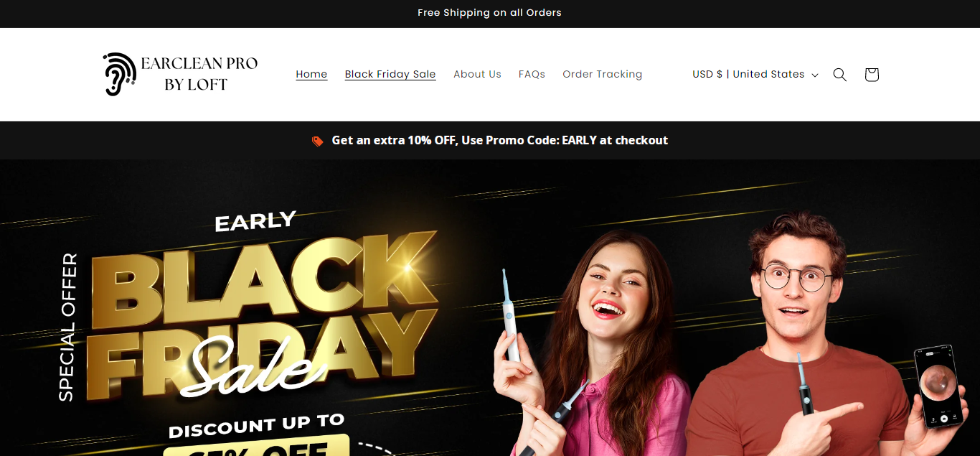Viewport: 980px width, 456px height.
Task: Open the Order Tracking page
Action: tap(603, 74)
